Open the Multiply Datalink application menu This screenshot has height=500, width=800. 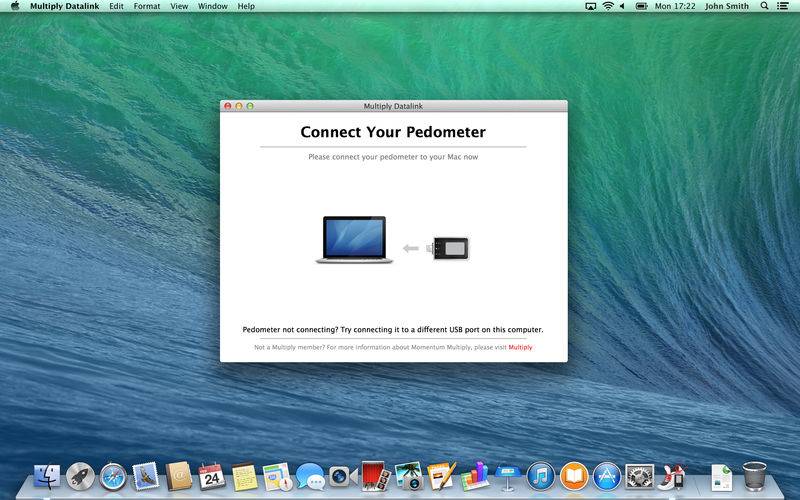65,6
